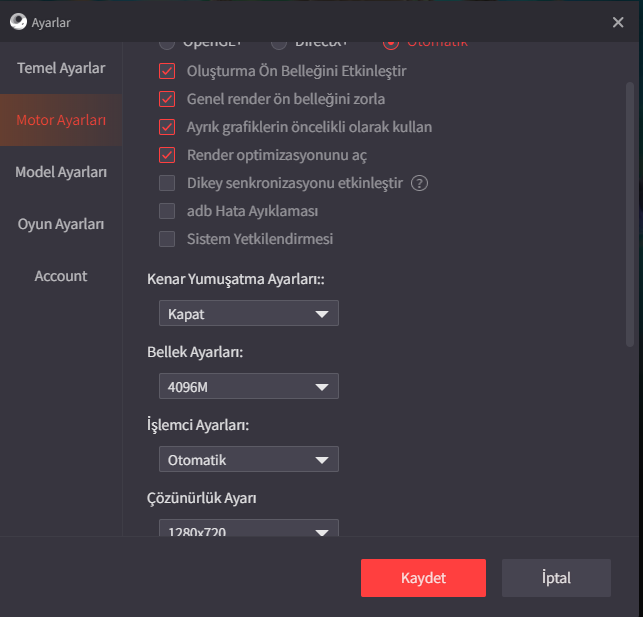Open the Kenar Yumuşatma Ayarları dropdown
The image size is (643, 617).
[x=248, y=314]
